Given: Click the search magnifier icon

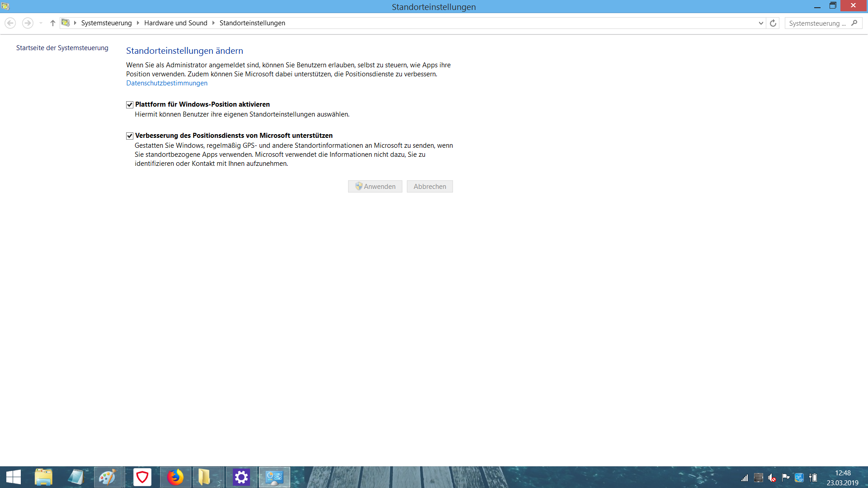Looking at the screenshot, I should (854, 23).
